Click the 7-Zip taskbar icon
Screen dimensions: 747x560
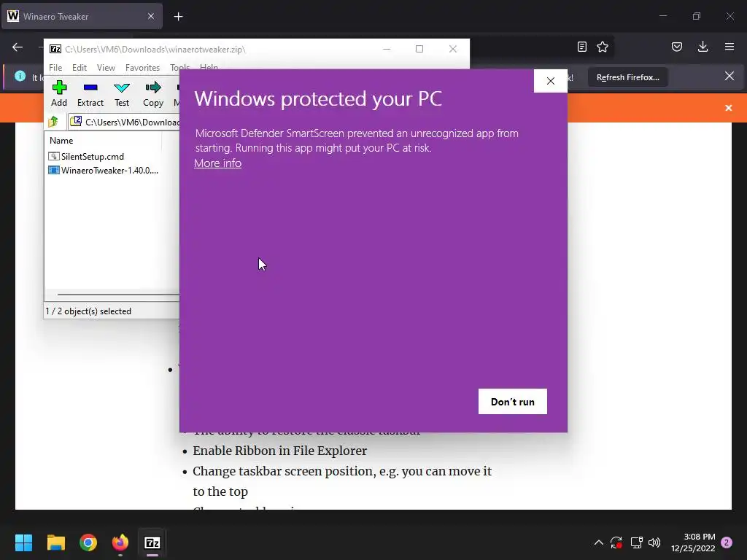[152, 542]
